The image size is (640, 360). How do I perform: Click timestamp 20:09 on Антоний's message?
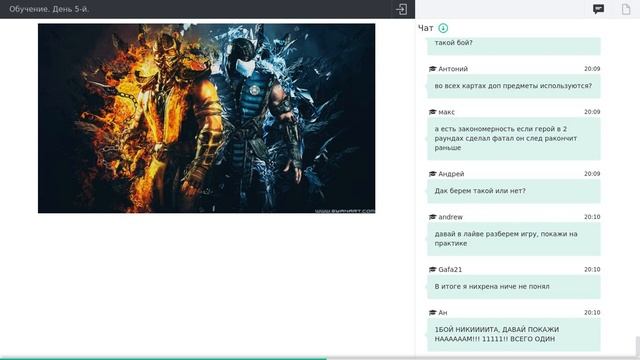tap(592, 69)
